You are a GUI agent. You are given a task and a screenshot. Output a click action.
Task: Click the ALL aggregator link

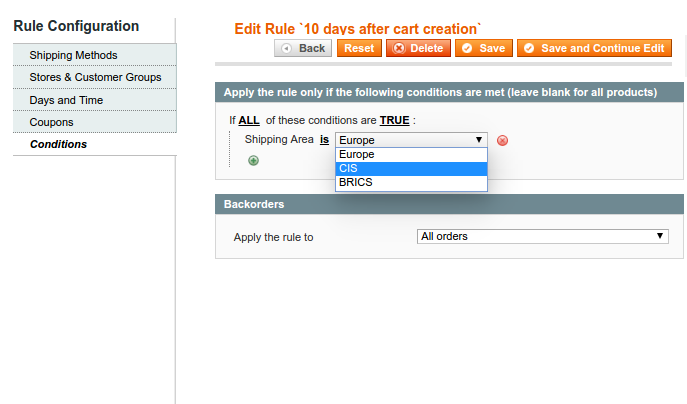(x=249, y=120)
